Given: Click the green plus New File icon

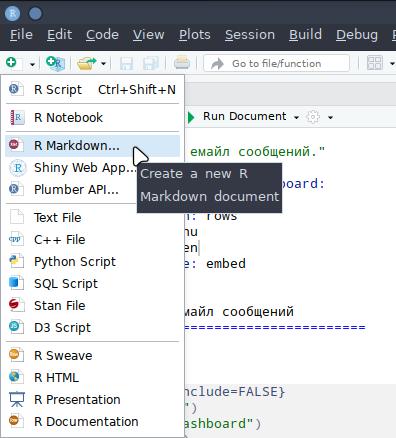Looking at the screenshot, I should (11, 63).
